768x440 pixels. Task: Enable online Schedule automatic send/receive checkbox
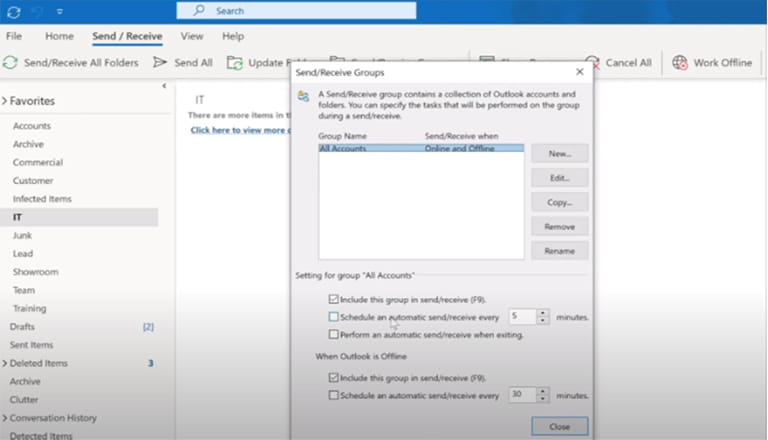pos(334,317)
